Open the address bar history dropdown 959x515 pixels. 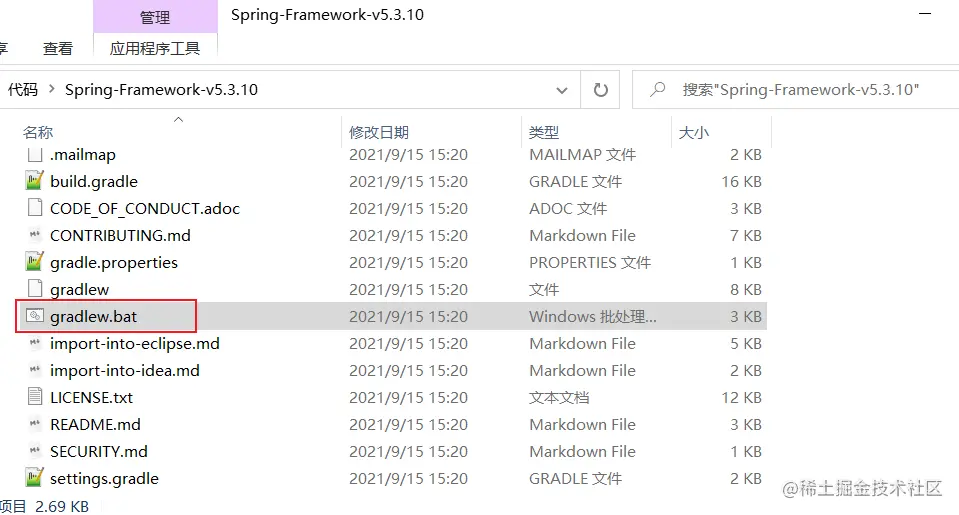(561, 91)
